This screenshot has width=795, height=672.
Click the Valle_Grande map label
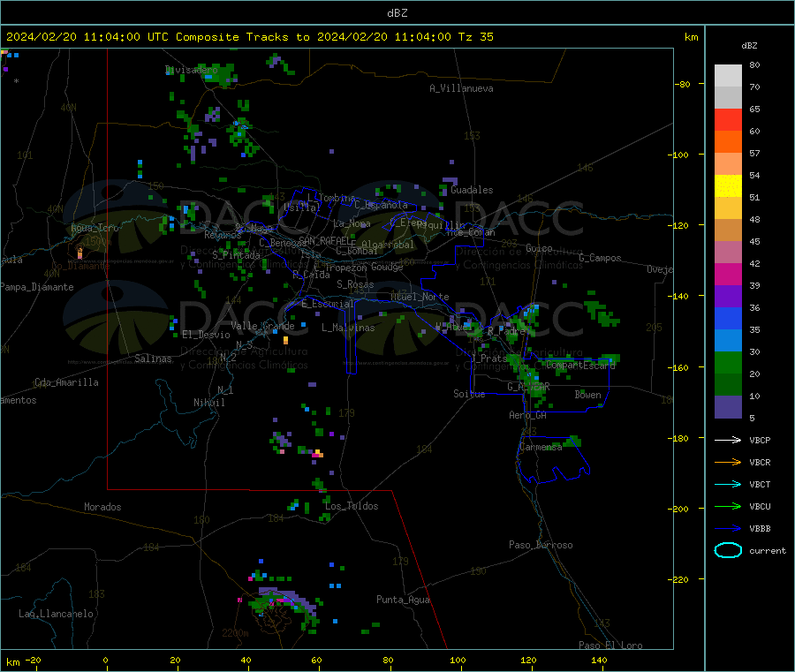pyautogui.click(x=262, y=326)
